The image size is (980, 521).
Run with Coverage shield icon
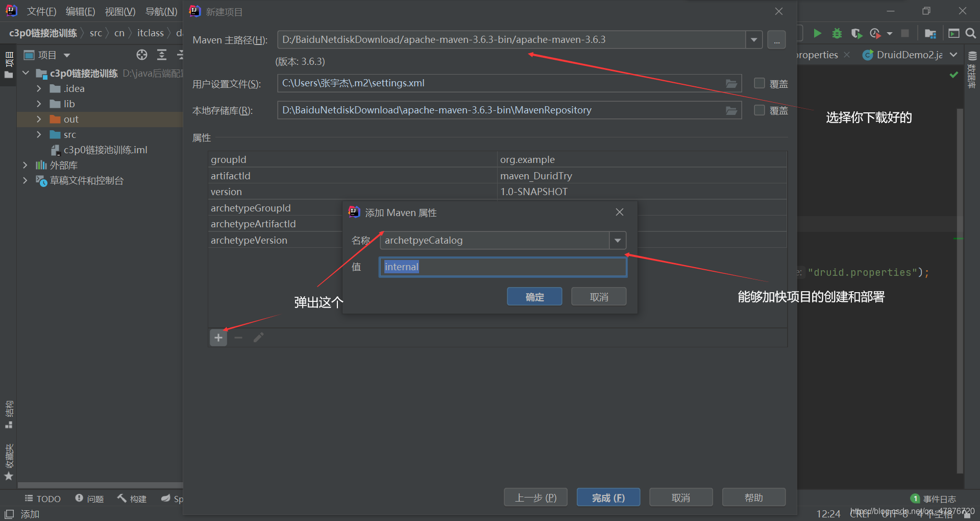(x=856, y=33)
